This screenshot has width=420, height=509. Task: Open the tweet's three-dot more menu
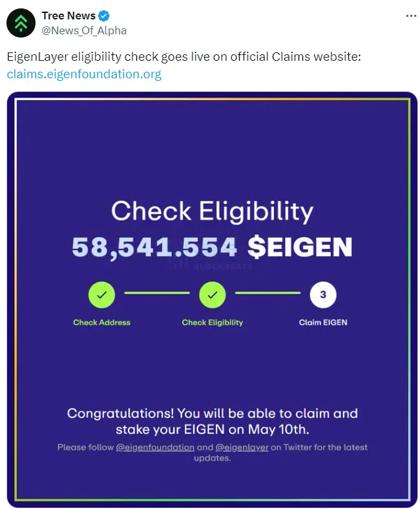pyautogui.click(x=411, y=16)
